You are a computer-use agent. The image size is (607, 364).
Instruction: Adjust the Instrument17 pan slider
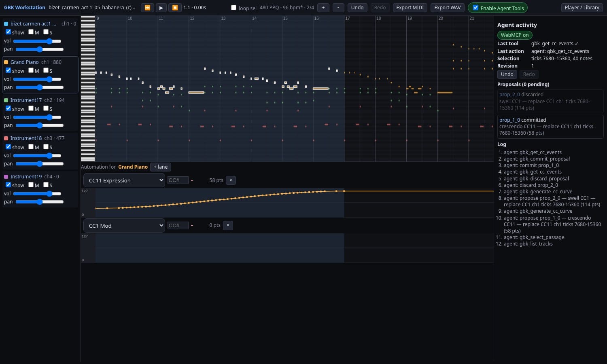(40, 125)
